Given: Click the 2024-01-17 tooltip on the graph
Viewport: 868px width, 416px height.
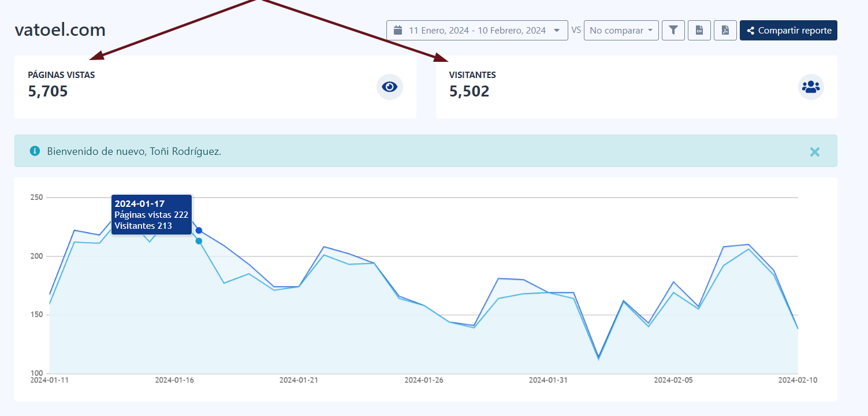Looking at the screenshot, I should 151,214.
